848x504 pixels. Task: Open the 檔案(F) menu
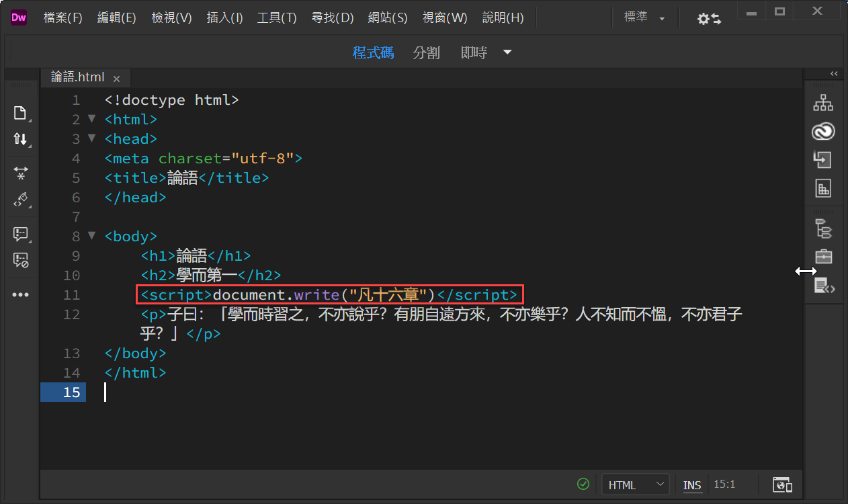pos(62,18)
